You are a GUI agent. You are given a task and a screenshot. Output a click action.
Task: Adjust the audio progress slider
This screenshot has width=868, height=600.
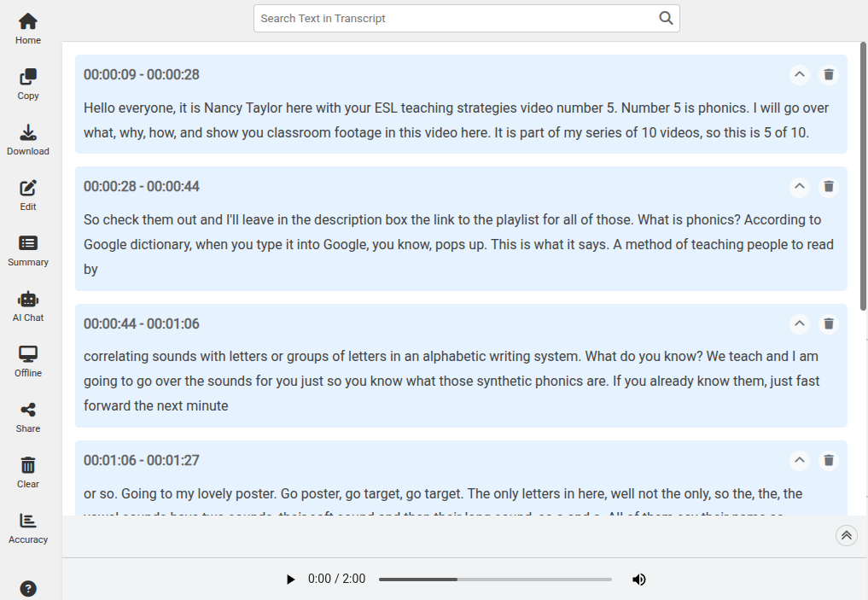pyautogui.click(x=495, y=579)
